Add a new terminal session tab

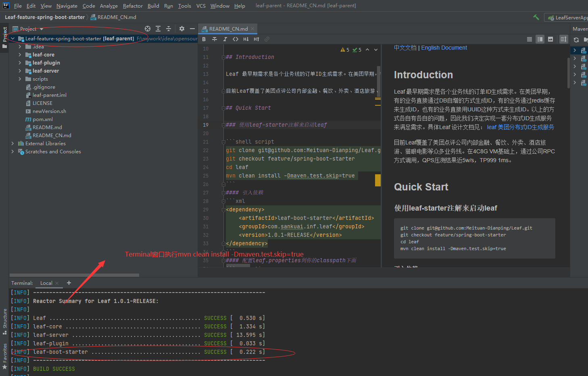coord(69,283)
